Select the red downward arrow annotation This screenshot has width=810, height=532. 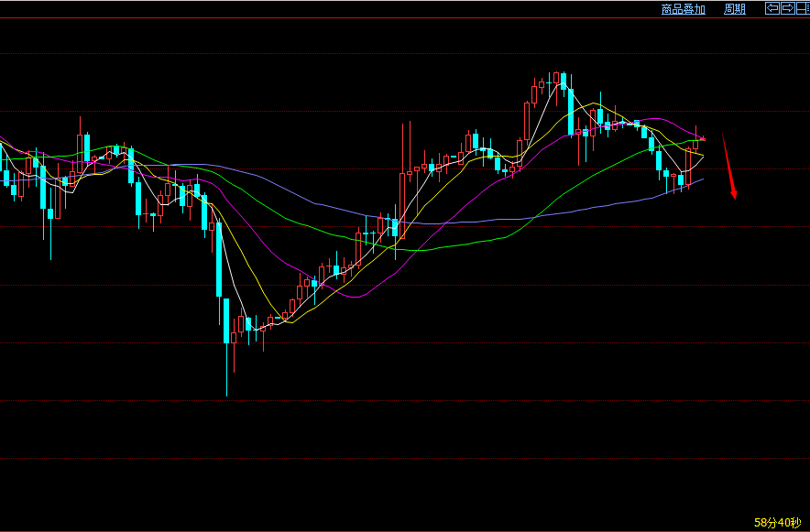point(728,166)
